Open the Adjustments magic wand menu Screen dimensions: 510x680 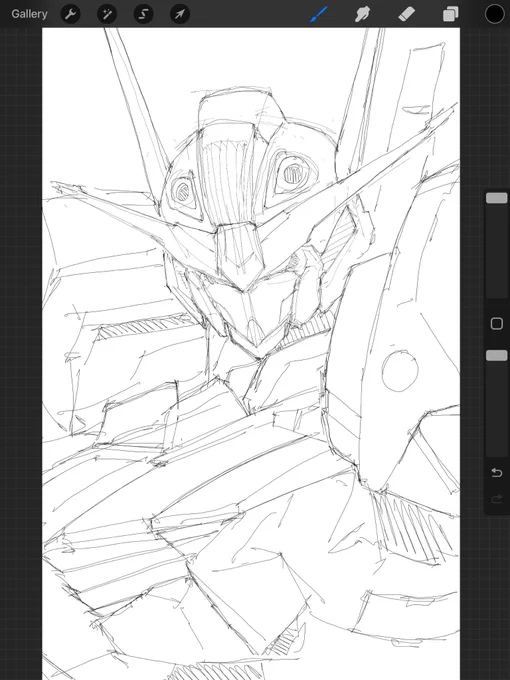(x=107, y=14)
